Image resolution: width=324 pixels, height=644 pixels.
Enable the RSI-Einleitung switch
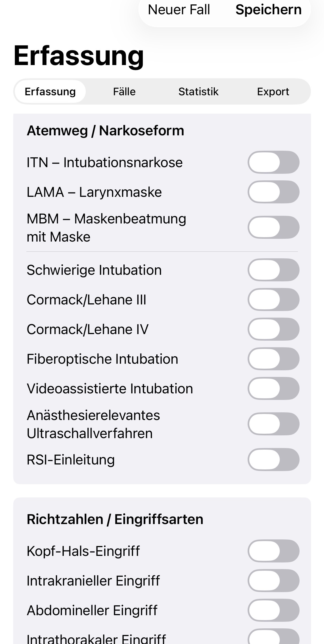tap(273, 460)
